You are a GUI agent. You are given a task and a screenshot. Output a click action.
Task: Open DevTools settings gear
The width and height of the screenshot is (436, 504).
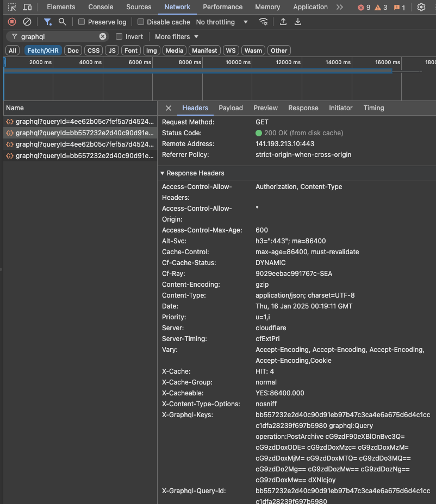[421, 7]
